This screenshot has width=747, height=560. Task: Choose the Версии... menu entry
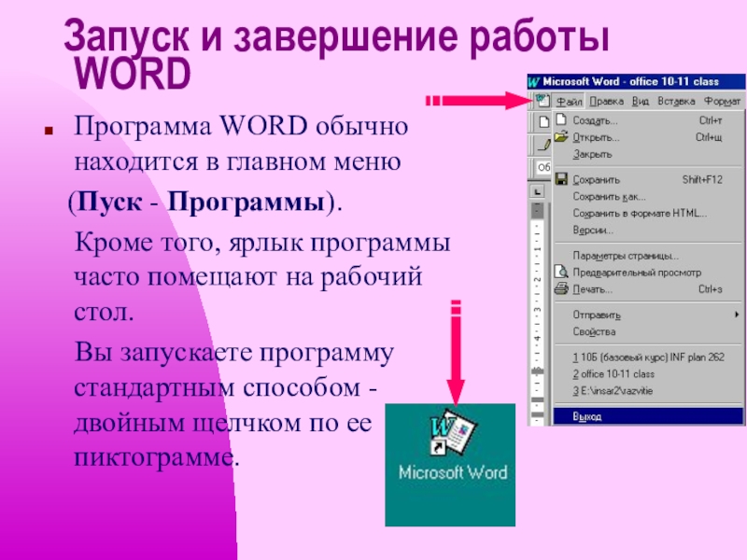648,230
